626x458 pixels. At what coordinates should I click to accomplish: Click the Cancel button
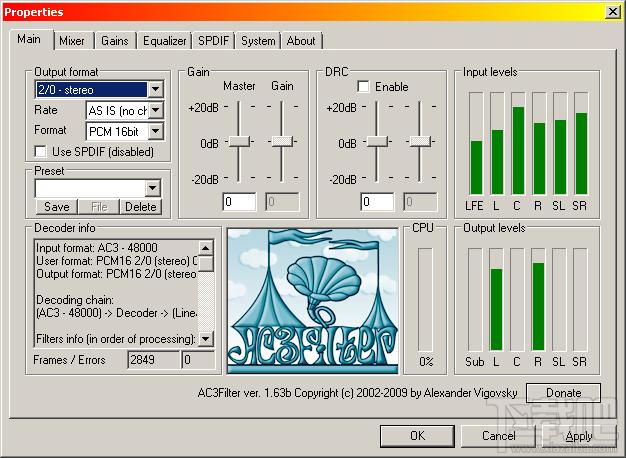click(x=498, y=436)
